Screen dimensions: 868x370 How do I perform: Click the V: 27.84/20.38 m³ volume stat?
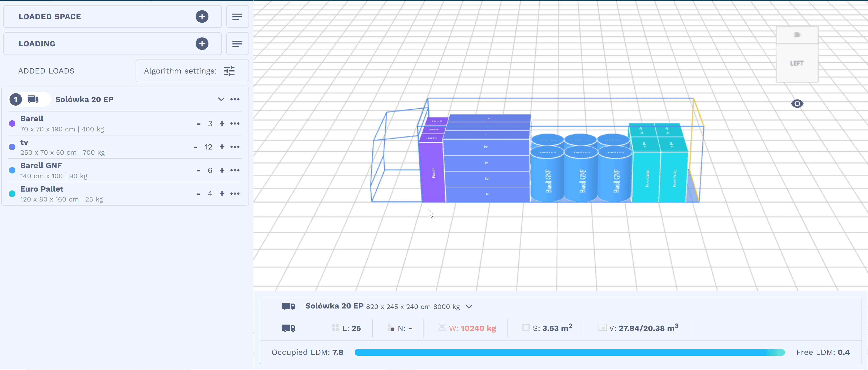638,327
